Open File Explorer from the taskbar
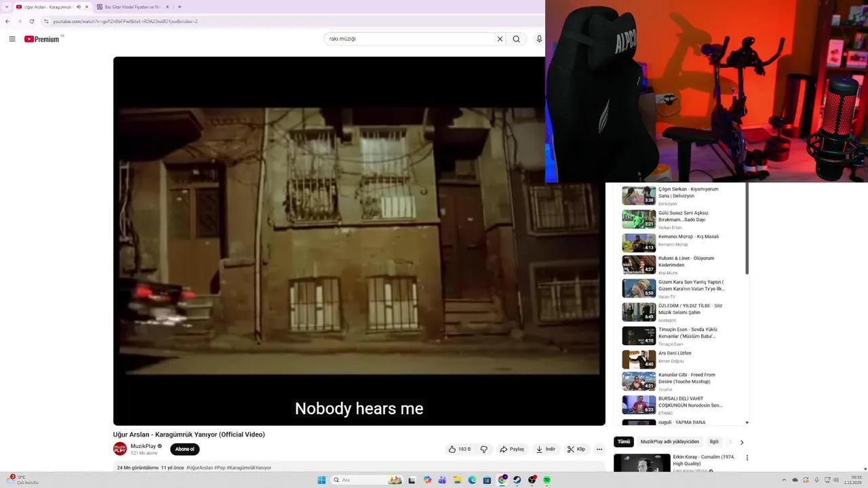 [457, 480]
